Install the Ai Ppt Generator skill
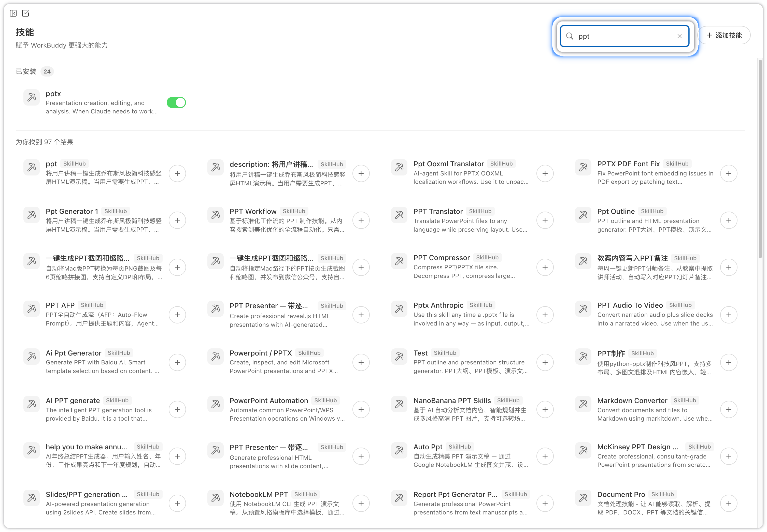 177,362
